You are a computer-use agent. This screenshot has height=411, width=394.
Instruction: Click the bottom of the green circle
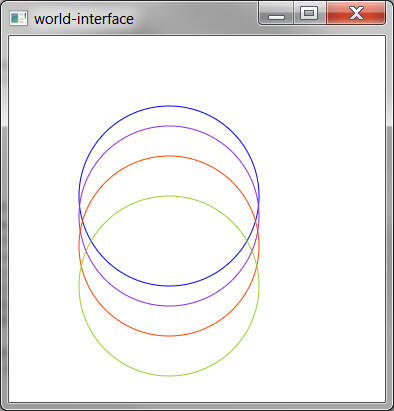click(x=169, y=376)
